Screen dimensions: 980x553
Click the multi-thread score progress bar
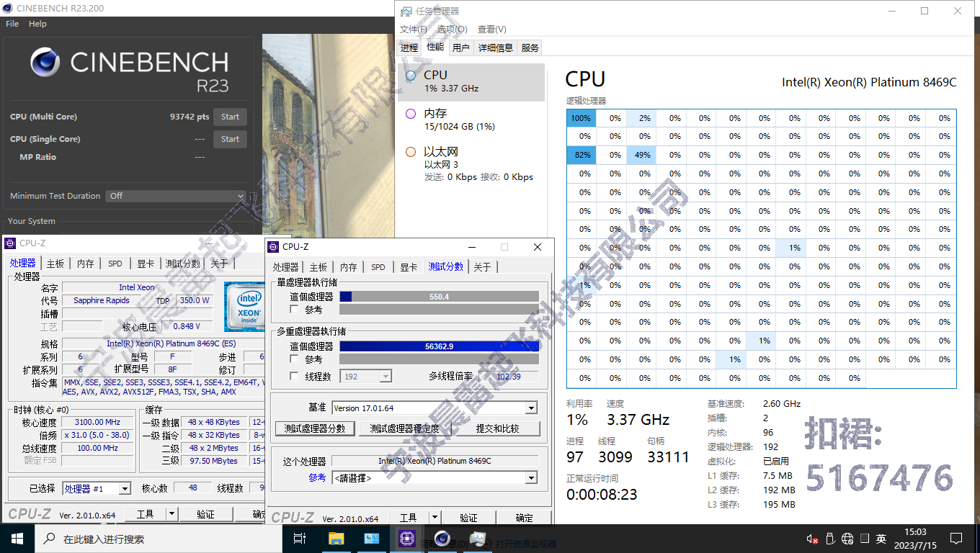(440, 346)
